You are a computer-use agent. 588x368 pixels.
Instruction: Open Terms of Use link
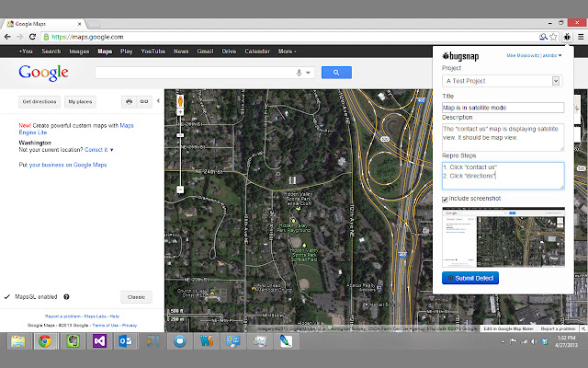tap(106, 325)
